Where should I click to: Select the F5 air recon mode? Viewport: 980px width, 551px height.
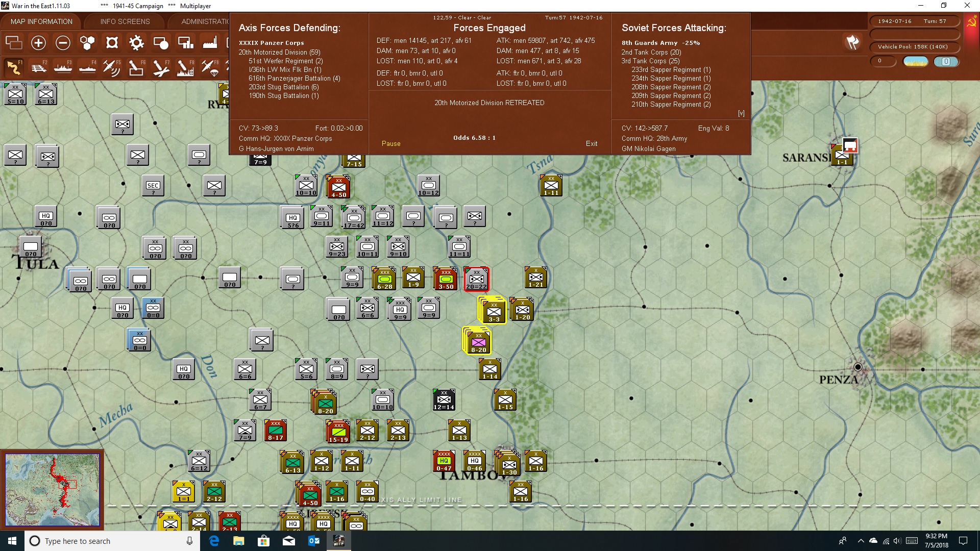pos(112,67)
